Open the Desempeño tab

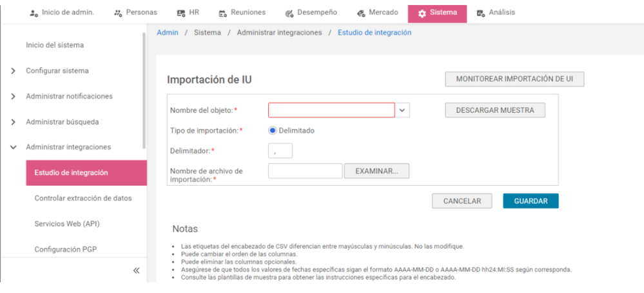click(311, 13)
